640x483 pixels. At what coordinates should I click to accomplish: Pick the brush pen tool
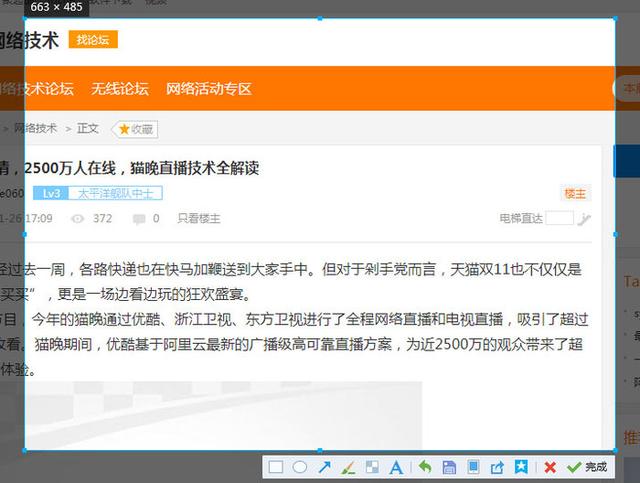(x=348, y=467)
